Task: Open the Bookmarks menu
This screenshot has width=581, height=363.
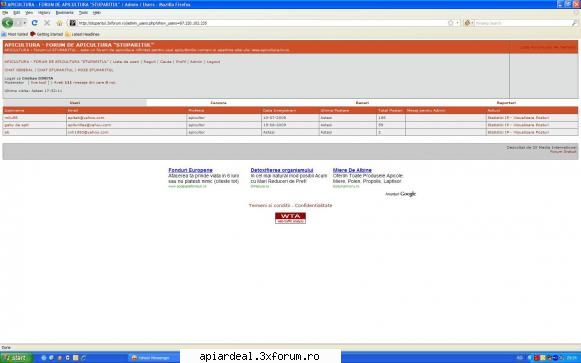Action: point(65,13)
